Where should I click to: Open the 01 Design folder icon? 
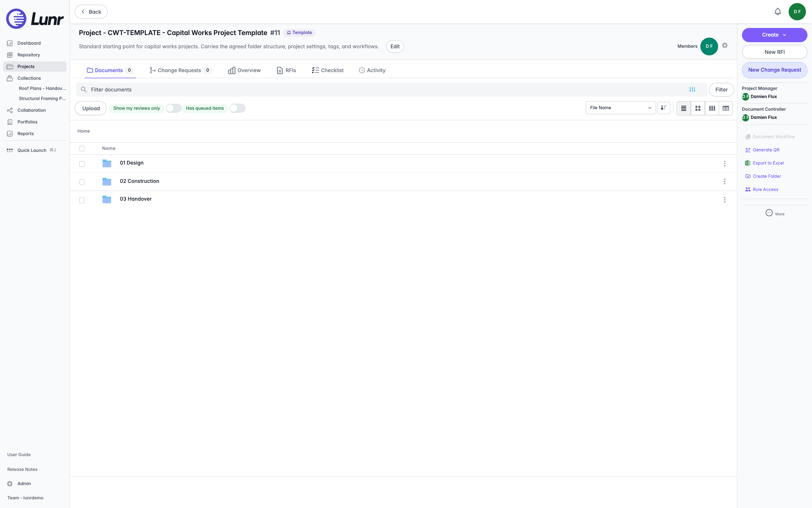(107, 163)
